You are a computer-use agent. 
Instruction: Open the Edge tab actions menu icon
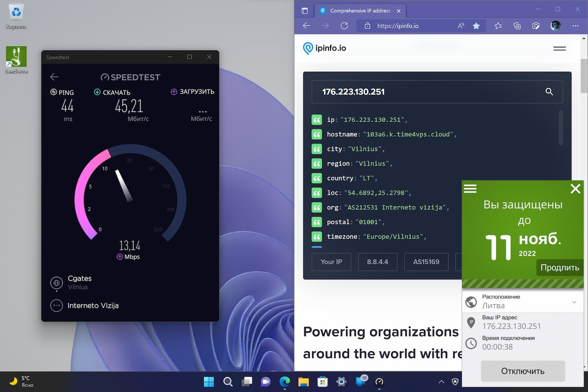coord(305,11)
